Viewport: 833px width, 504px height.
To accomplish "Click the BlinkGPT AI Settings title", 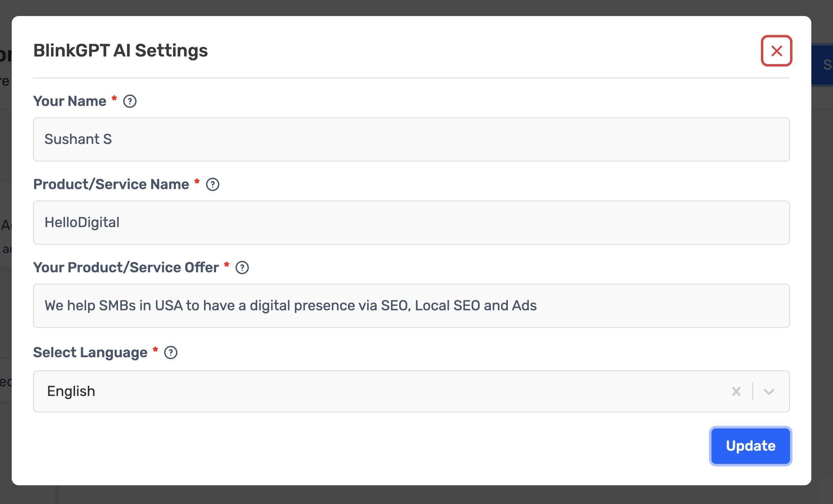I will [x=120, y=50].
